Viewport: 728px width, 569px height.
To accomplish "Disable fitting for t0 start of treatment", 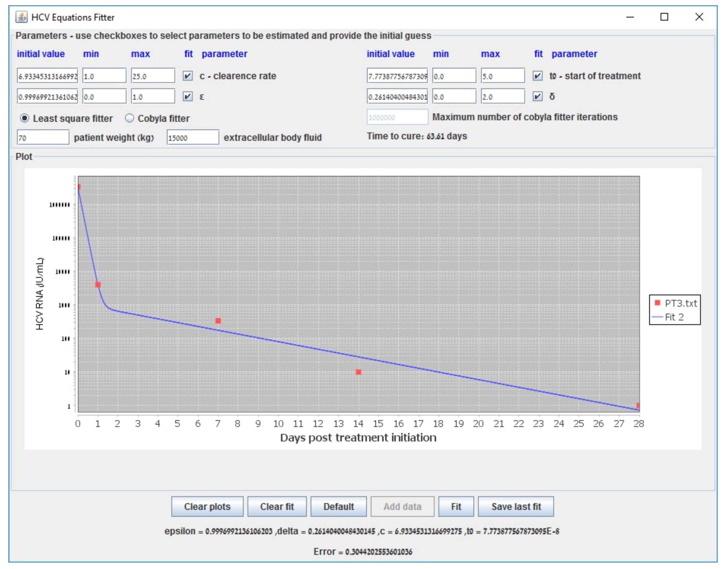I will (537, 76).
